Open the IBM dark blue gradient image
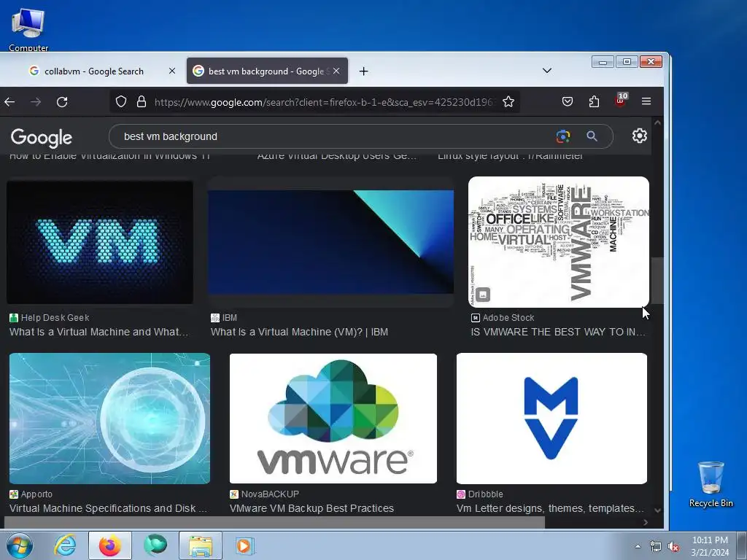This screenshot has width=747, height=560. coord(330,242)
